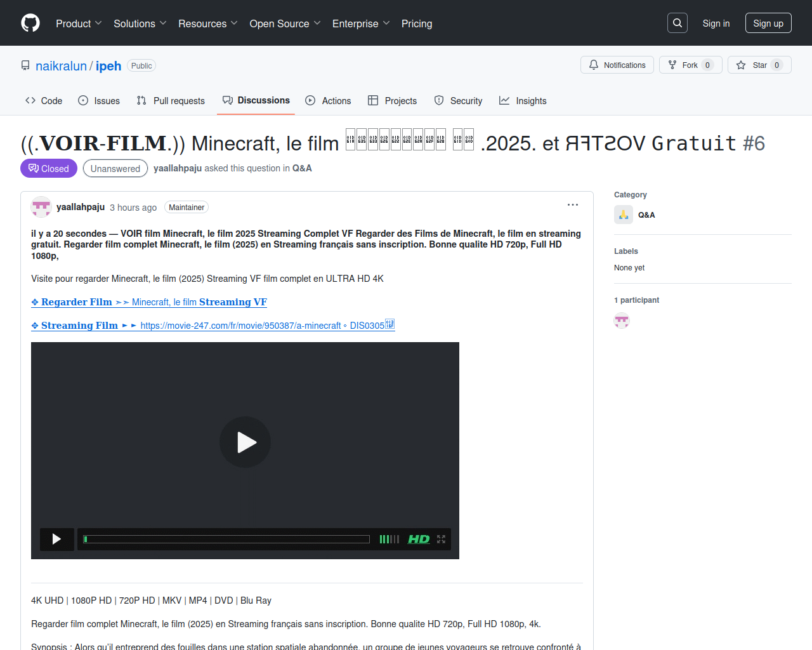Screen dimensions: 812x650
Task: Open yaallahpaju's profile link in the post header
Action: point(81,207)
